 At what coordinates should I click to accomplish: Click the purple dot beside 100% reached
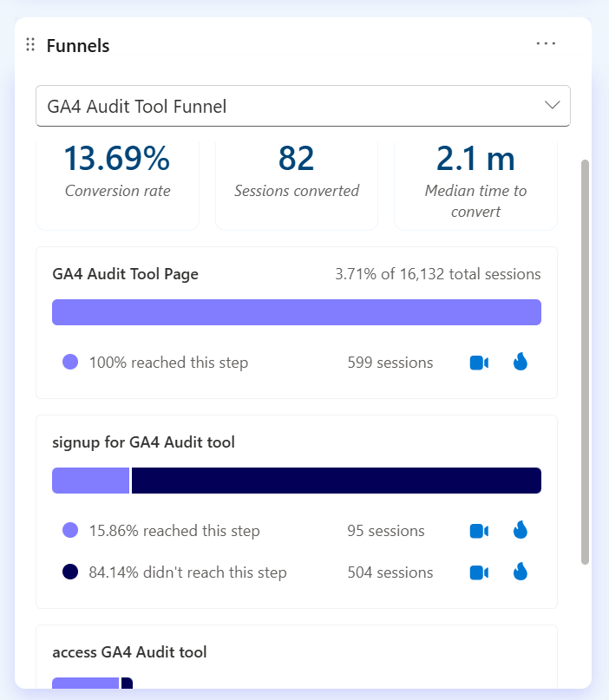click(70, 362)
